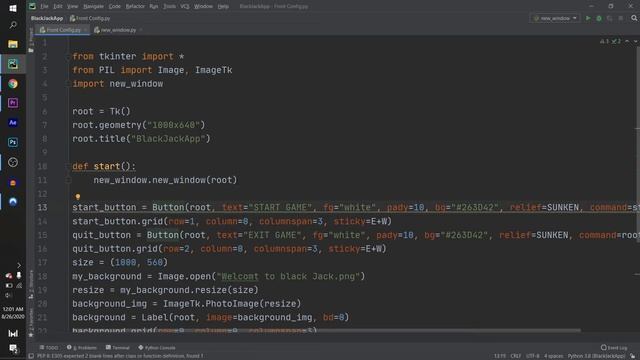
Task: Click the system clock 12:01 AM
Action: click(x=13, y=309)
